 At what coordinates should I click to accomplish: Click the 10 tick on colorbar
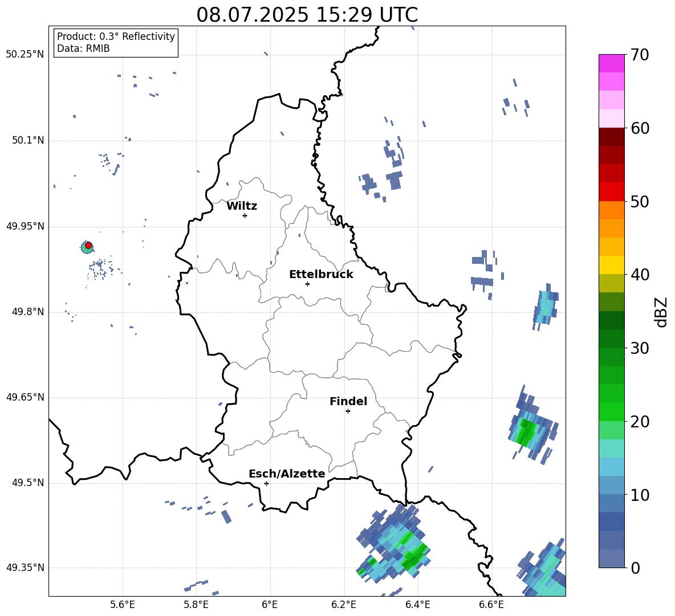(x=639, y=495)
